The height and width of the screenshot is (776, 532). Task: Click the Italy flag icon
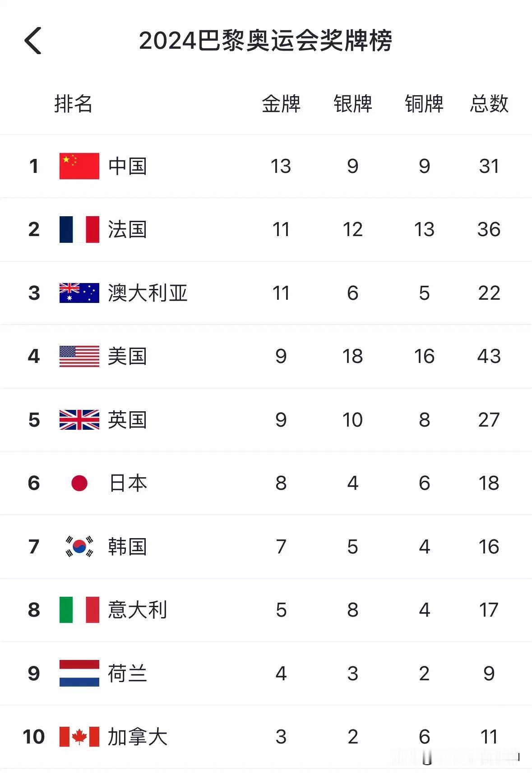79,610
